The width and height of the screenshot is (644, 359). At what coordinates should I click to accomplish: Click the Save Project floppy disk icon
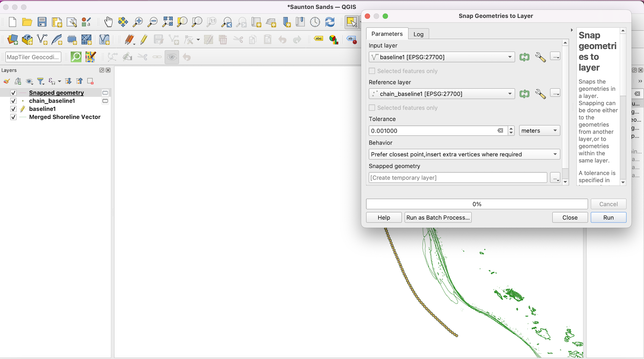click(x=42, y=22)
